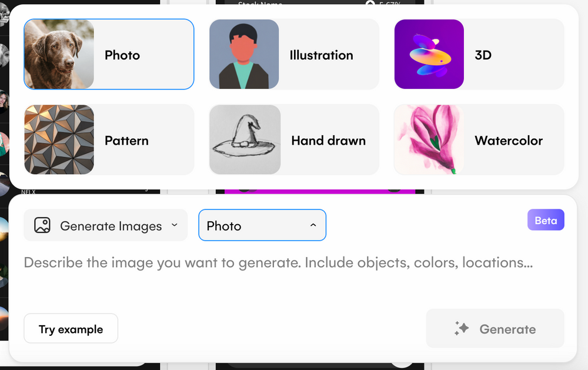This screenshot has height=370, width=588.
Task: Expand the chevron next to Generate Images
Action: [174, 225]
